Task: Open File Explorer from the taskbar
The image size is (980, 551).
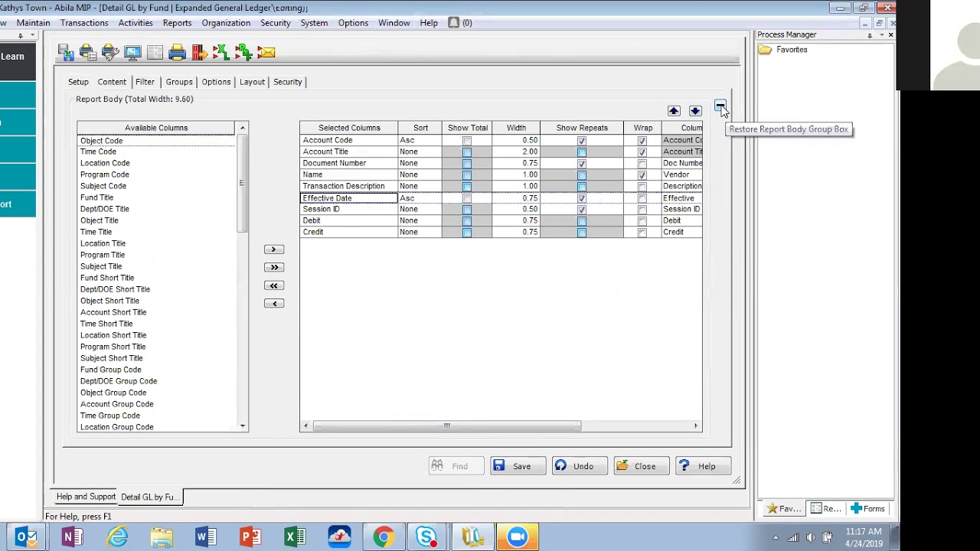Action: (162, 537)
